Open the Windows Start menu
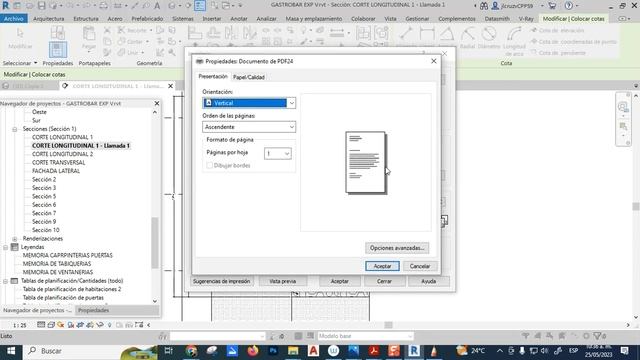Screen dimensions: 640x360 pyautogui.click(x=11, y=351)
